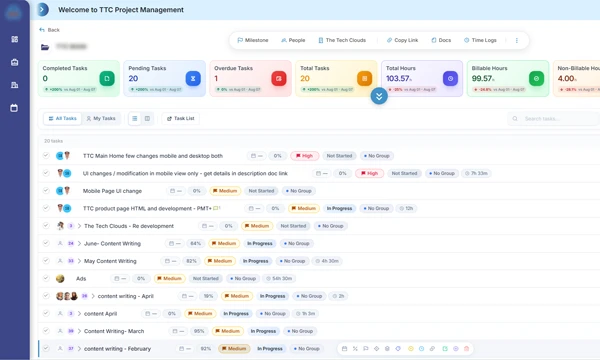Expand June- Content Writing subtasks
The height and width of the screenshot is (360, 600).
[79, 244]
